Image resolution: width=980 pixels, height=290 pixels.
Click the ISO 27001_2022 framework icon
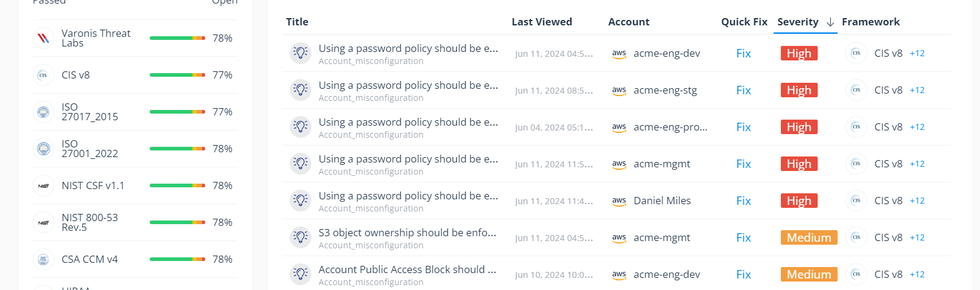tap(43, 149)
